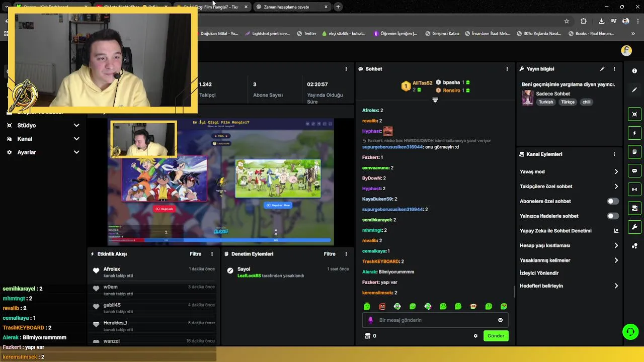Click the stream preview video
Screen dimensions: 644x362
[x=221, y=183]
